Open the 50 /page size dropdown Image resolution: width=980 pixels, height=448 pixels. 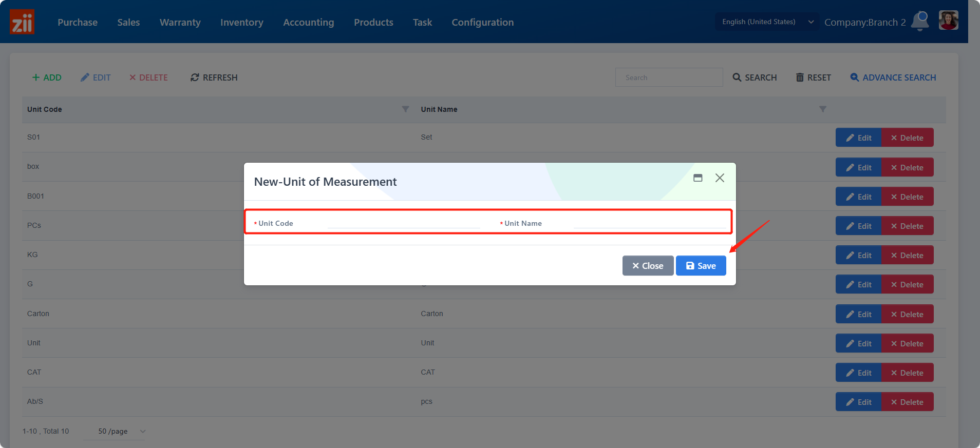tap(122, 432)
